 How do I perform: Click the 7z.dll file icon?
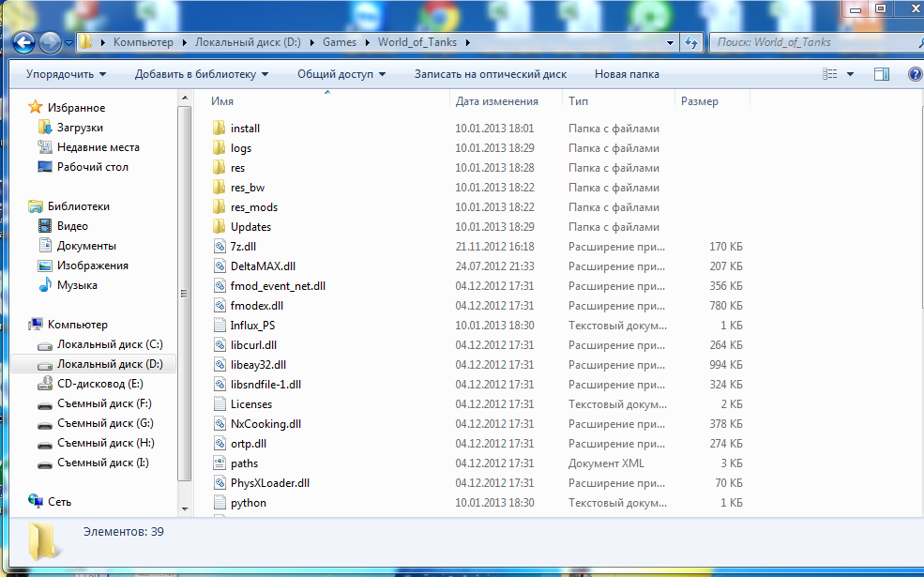pyautogui.click(x=220, y=247)
